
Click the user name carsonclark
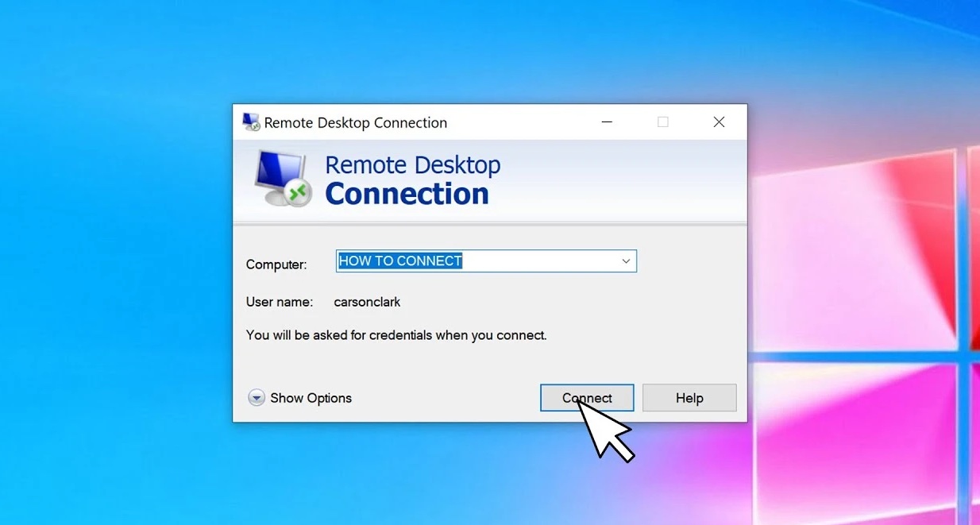[x=367, y=302]
